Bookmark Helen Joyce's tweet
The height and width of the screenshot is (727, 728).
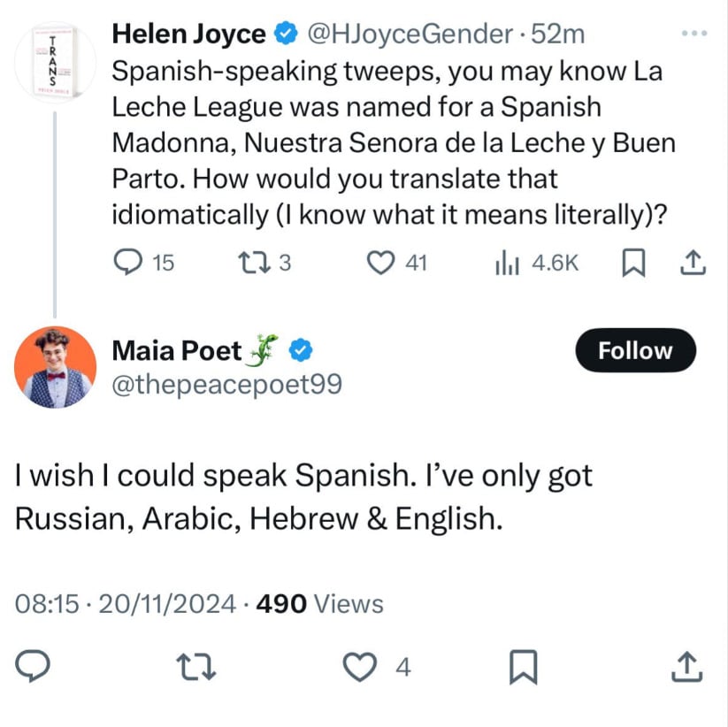coord(633,262)
